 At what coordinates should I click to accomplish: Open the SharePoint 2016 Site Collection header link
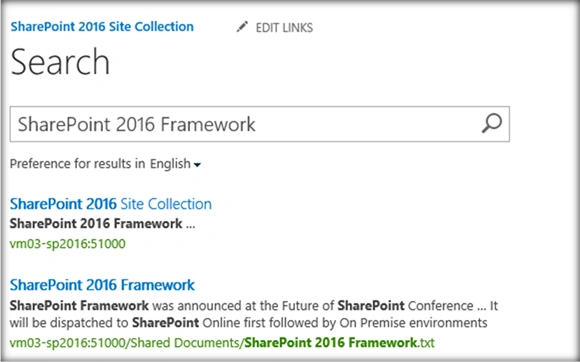(x=102, y=27)
